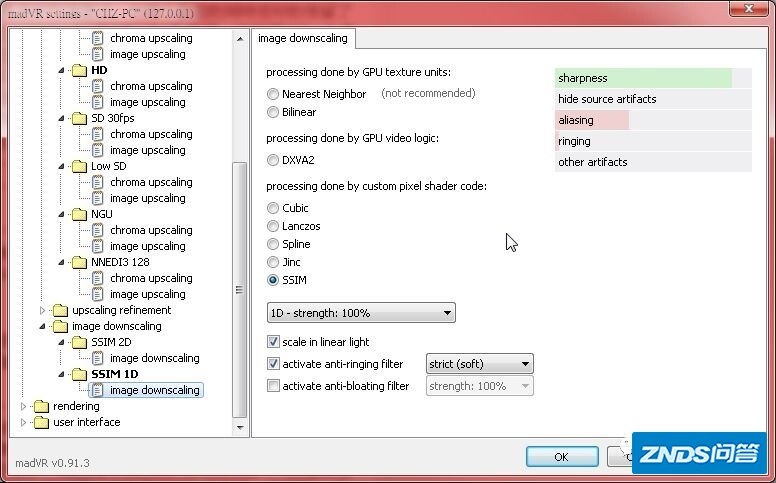Select the Nearest Neighbor radio button

pos(273,94)
